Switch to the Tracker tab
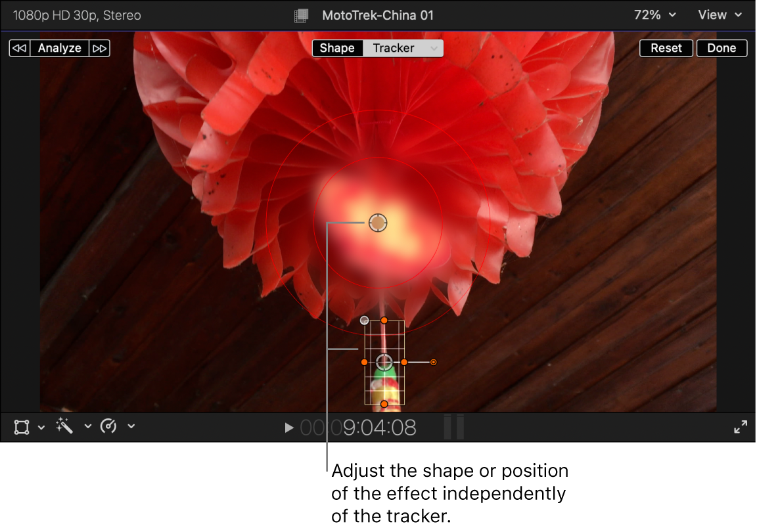Viewport: 757px width, 532px height. point(394,48)
